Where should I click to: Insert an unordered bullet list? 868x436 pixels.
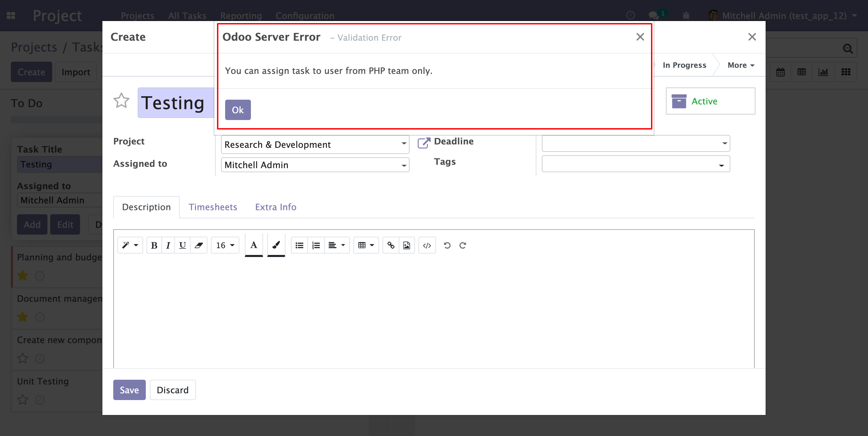click(299, 245)
